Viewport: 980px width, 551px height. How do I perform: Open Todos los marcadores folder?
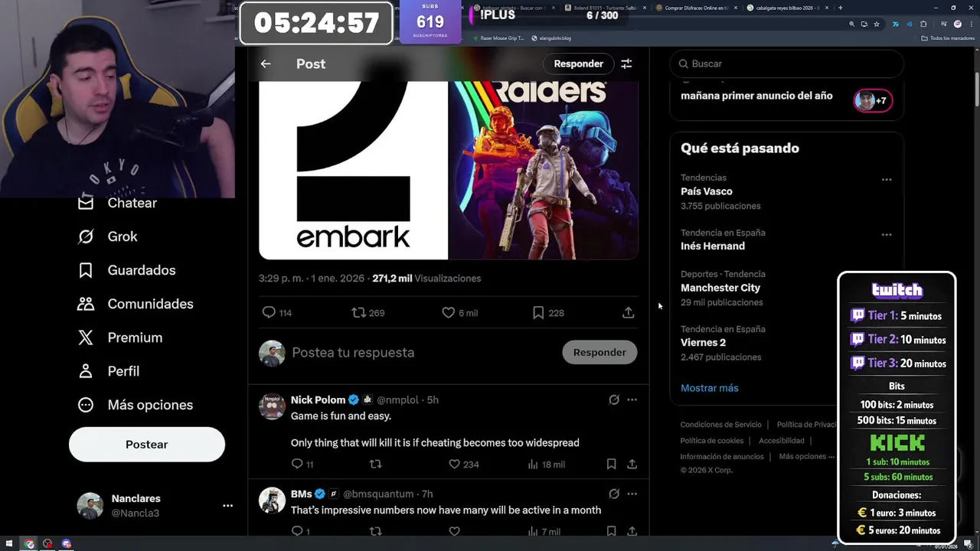click(949, 37)
